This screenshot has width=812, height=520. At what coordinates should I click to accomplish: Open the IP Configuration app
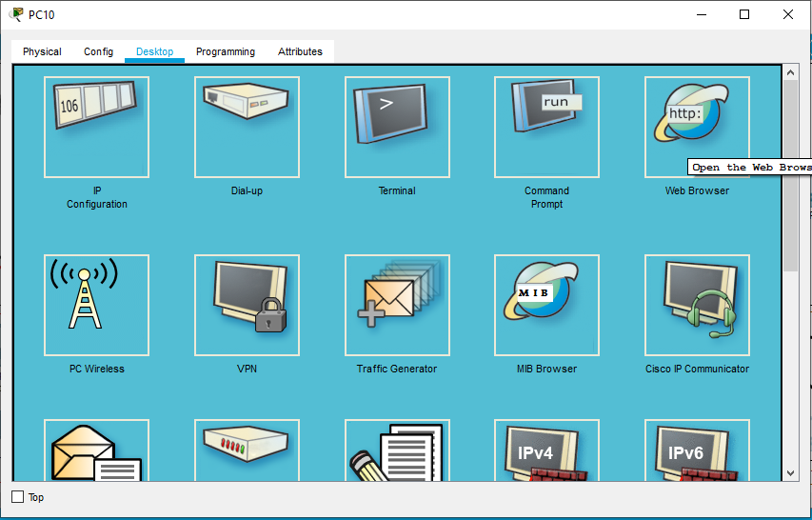(96, 127)
